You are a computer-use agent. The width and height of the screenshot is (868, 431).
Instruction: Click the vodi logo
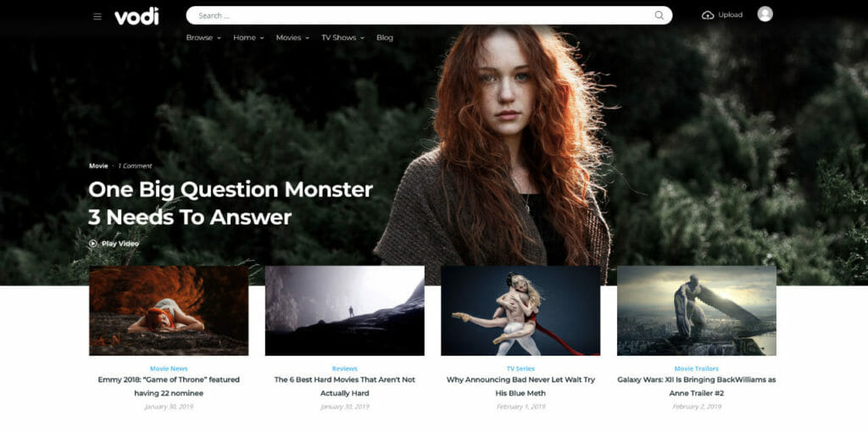point(136,16)
